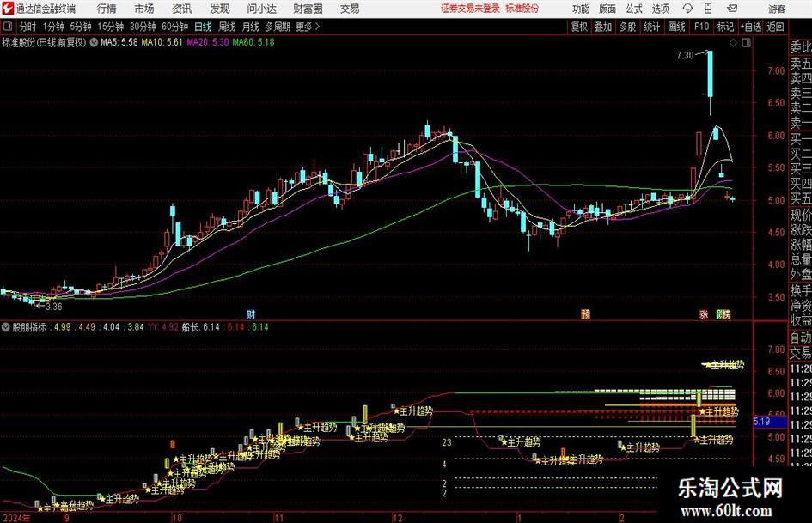Screen dimensions: 812x523
Task: Open the 公式 menu
Action: [634, 9]
